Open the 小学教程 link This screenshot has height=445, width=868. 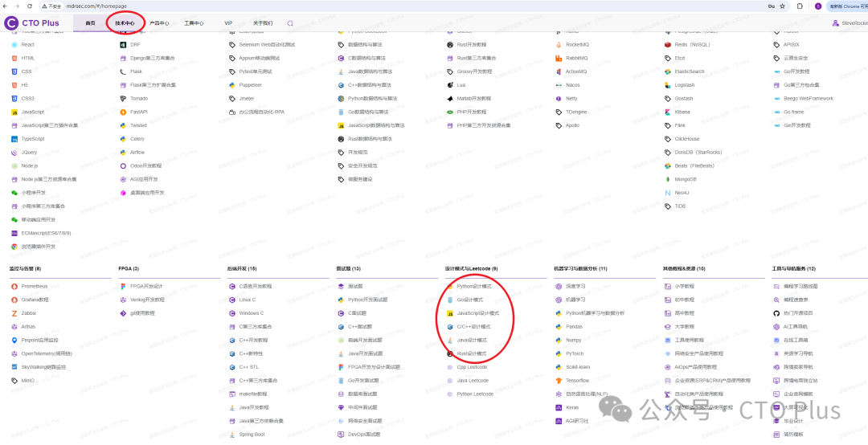coord(684,286)
